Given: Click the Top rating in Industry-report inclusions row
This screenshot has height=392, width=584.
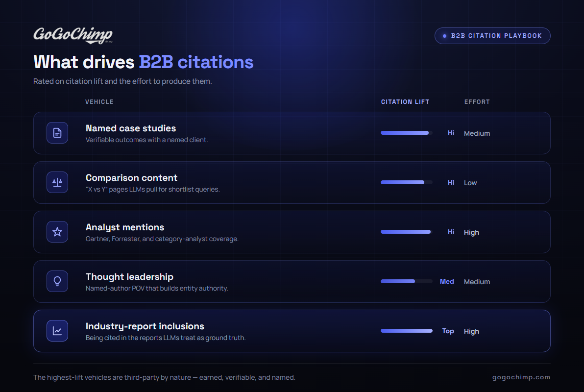Looking at the screenshot, I should coord(448,331).
